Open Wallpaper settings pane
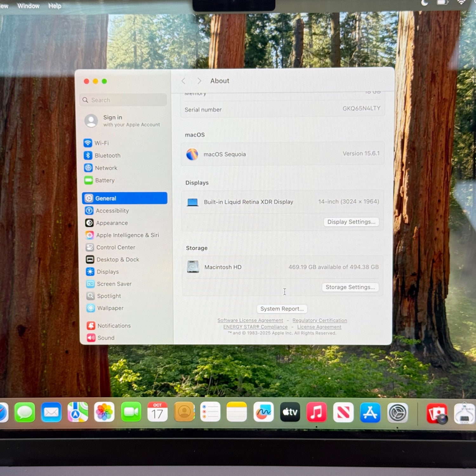476x476 pixels. [110, 308]
